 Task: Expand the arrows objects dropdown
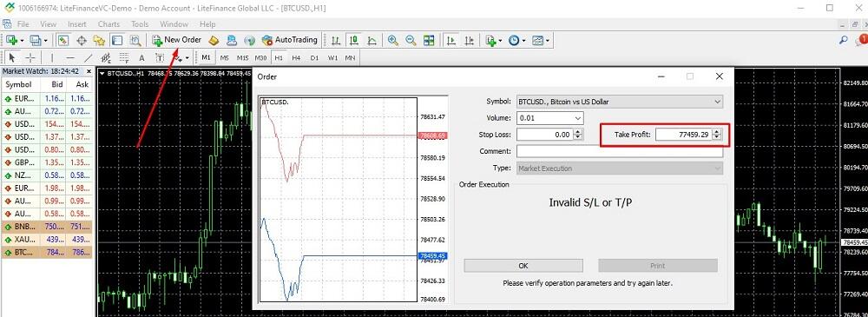coord(187,57)
